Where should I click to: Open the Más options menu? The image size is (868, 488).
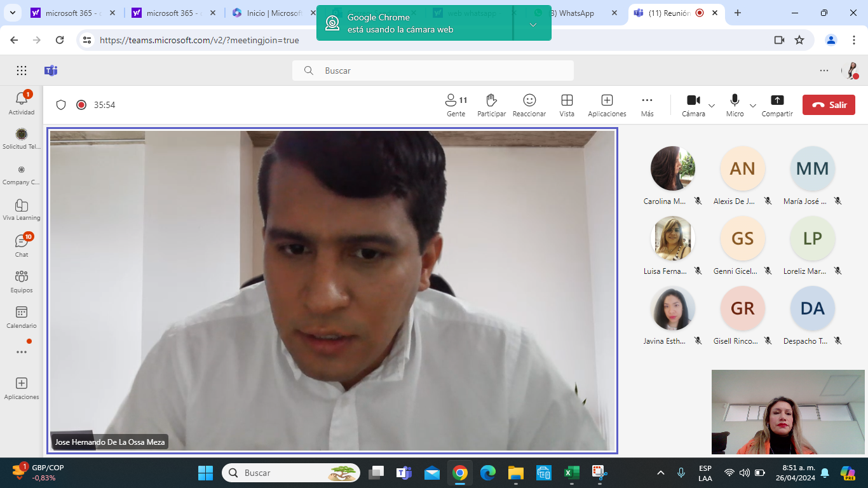click(x=648, y=105)
